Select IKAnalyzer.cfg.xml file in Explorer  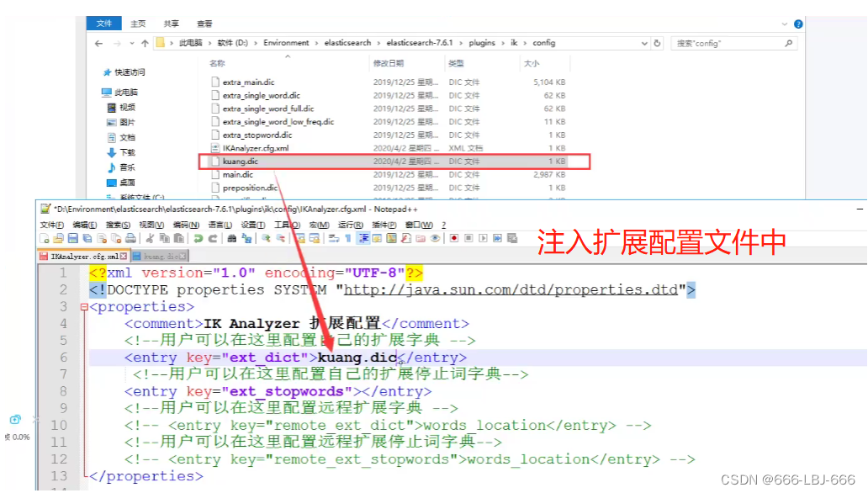[255, 148]
